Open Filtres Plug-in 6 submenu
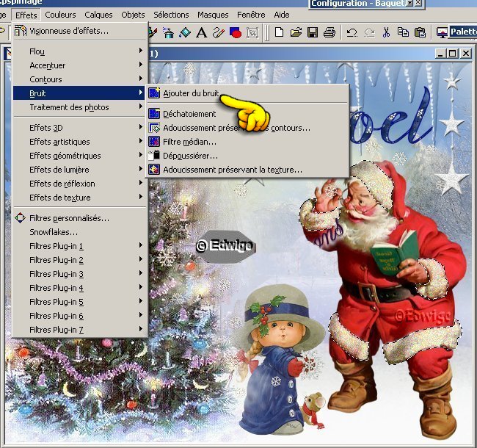Screen dimensions: 477x448 (79, 316)
